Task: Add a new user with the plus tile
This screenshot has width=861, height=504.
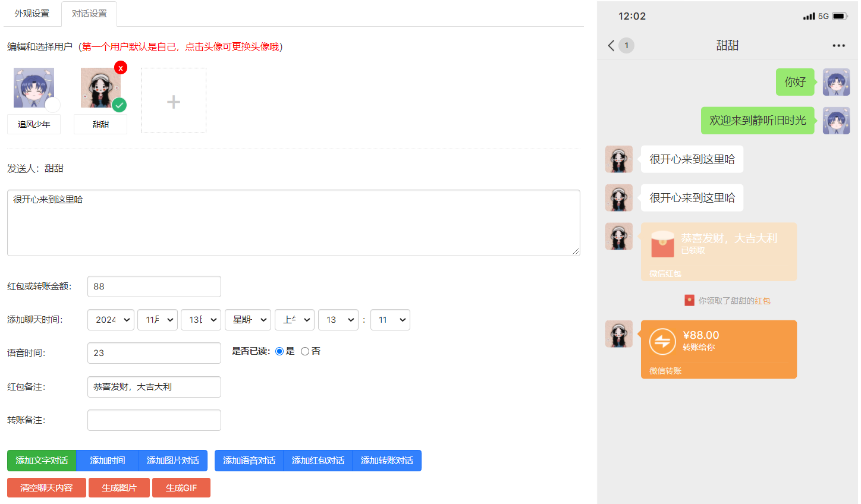Action: coord(173,100)
